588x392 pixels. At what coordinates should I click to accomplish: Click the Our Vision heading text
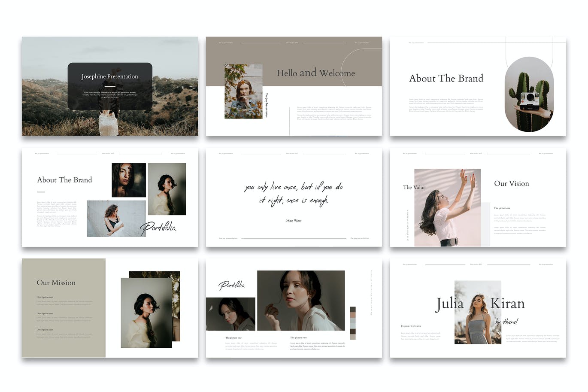(511, 184)
